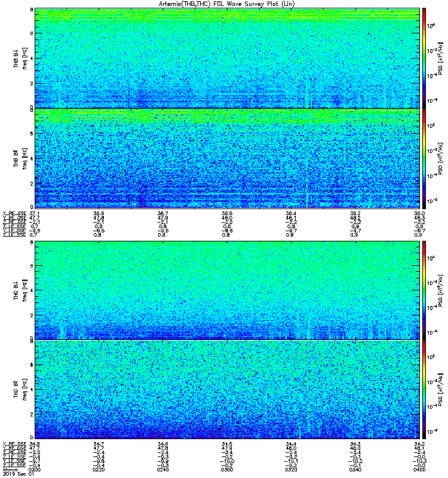This screenshot has width=448, height=478.
Task: Click the PSD [nT²/Hz] label of THC B⊥ panel
Action: (441, 290)
